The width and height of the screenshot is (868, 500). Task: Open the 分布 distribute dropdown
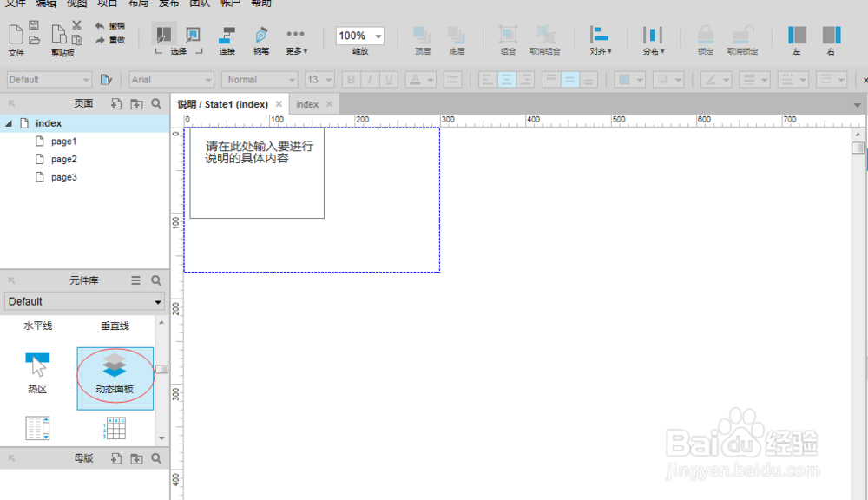[654, 41]
